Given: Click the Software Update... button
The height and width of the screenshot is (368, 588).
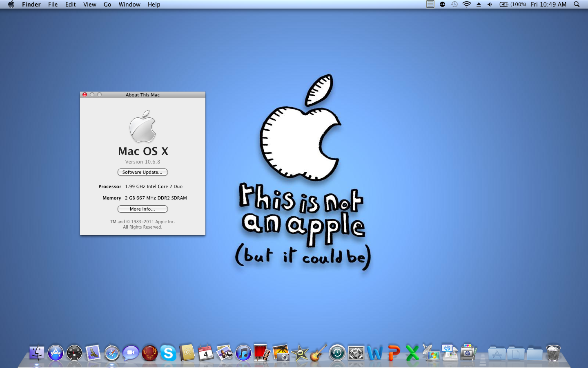Looking at the screenshot, I should (x=143, y=172).
